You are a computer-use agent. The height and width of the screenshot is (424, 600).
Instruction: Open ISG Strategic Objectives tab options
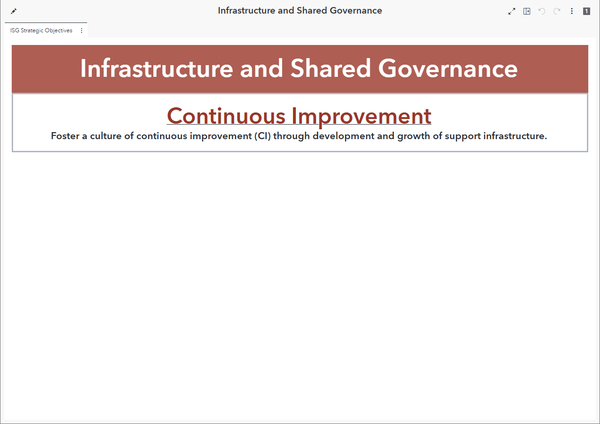point(82,31)
